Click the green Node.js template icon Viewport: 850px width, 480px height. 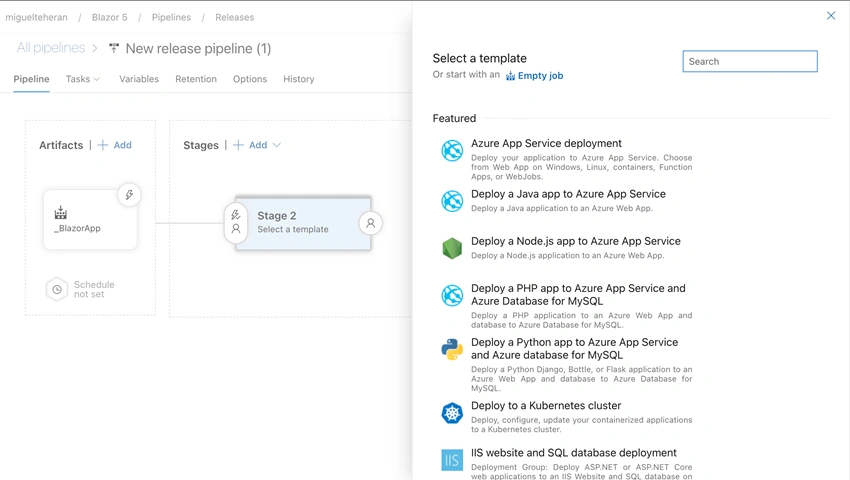(452, 248)
